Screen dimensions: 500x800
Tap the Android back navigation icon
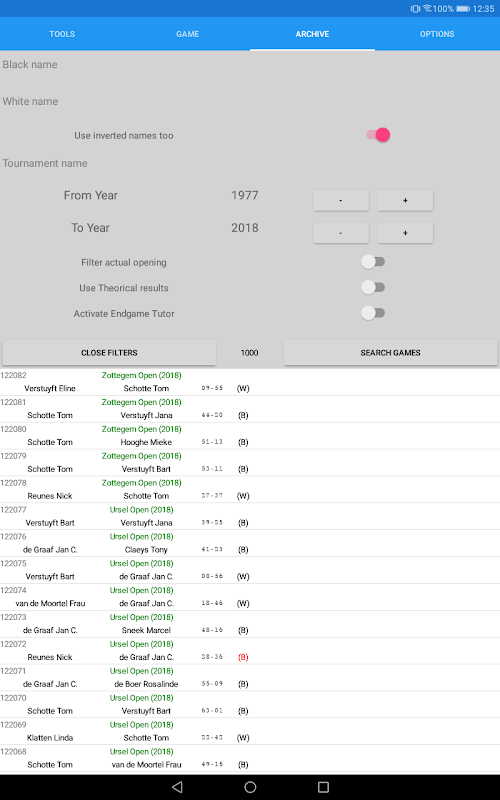pyautogui.click(x=177, y=787)
